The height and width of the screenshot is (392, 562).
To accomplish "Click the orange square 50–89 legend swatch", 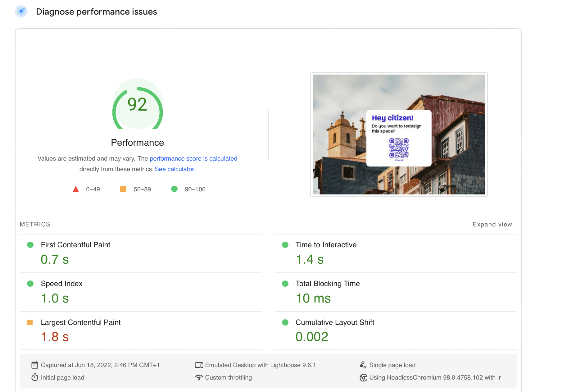I will pyautogui.click(x=123, y=189).
